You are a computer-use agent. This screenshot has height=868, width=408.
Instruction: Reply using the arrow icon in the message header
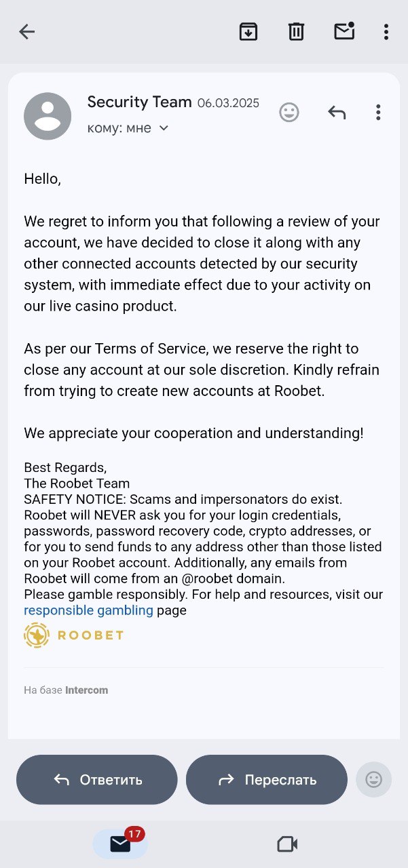[337, 112]
